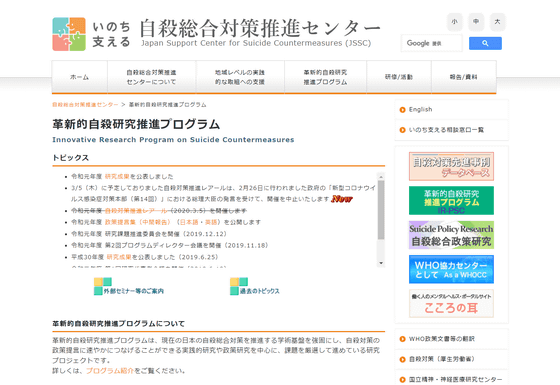Click the 外部セミナー等のご案内 icon link
560x385 pixels.
coord(129,286)
